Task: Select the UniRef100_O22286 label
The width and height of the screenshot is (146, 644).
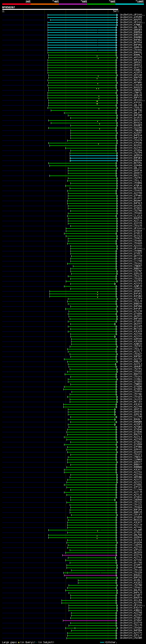Action: click(x=131, y=128)
